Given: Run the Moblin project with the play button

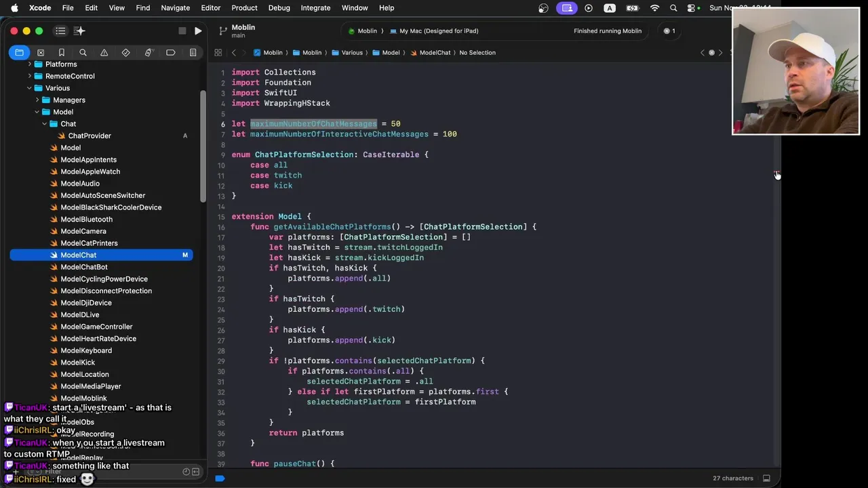Looking at the screenshot, I should pos(197,30).
